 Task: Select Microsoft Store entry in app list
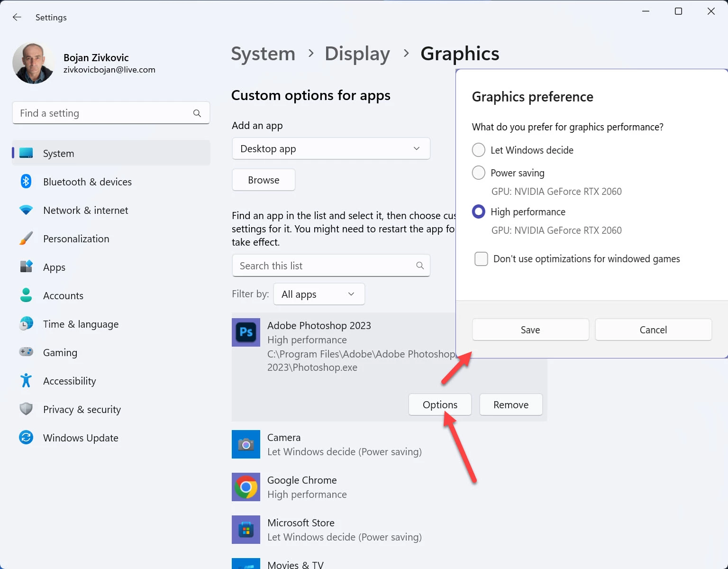click(x=389, y=530)
